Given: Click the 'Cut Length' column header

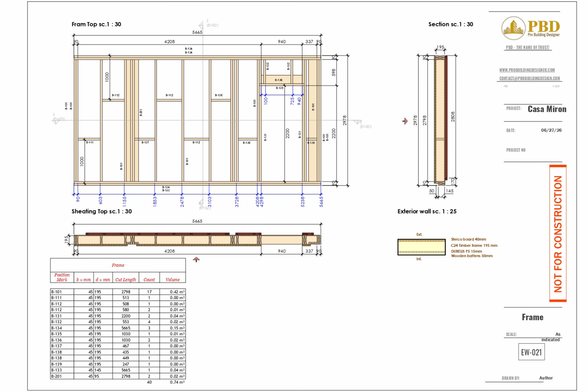Looking at the screenshot, I should click(x=126, y=280).
